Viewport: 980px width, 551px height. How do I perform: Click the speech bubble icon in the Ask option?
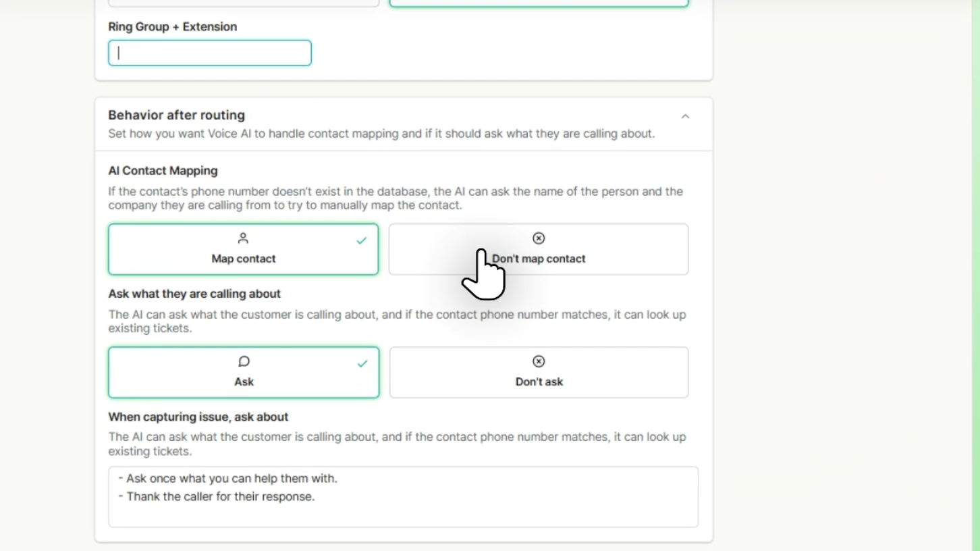pyautogui.click(x=244, y=362)
